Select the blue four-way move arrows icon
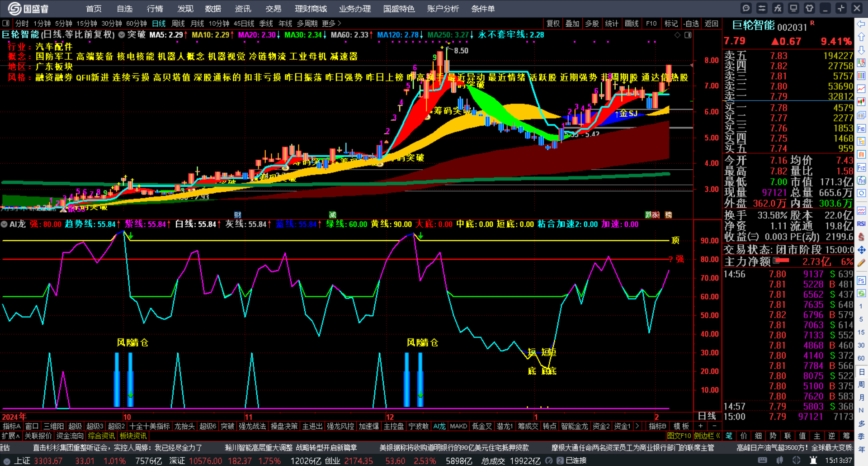Viewport: 868px width, 466px height. point(861,250)
